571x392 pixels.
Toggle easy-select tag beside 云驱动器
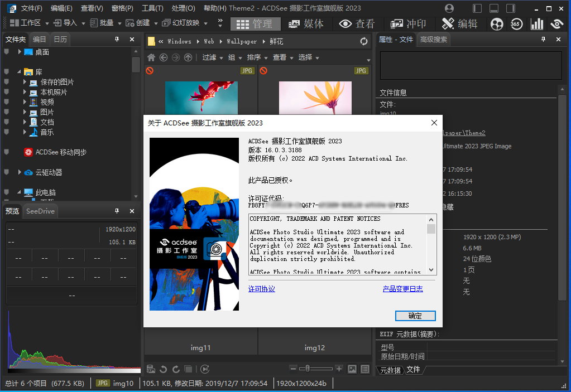coord(6,172)
